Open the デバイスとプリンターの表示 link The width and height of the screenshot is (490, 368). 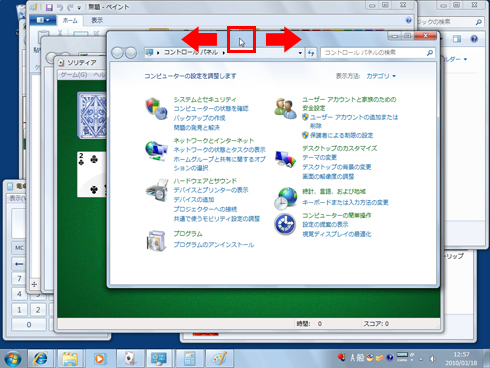(211, 190)
